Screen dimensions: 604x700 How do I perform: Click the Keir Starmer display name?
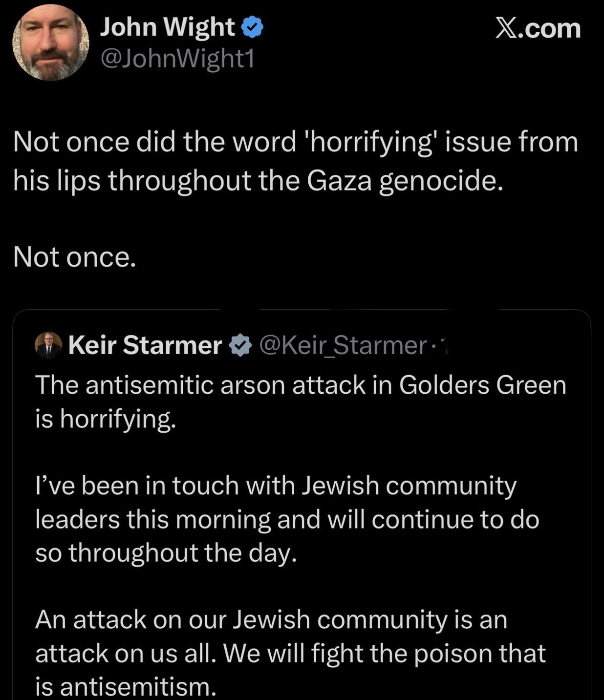(145, 345)
